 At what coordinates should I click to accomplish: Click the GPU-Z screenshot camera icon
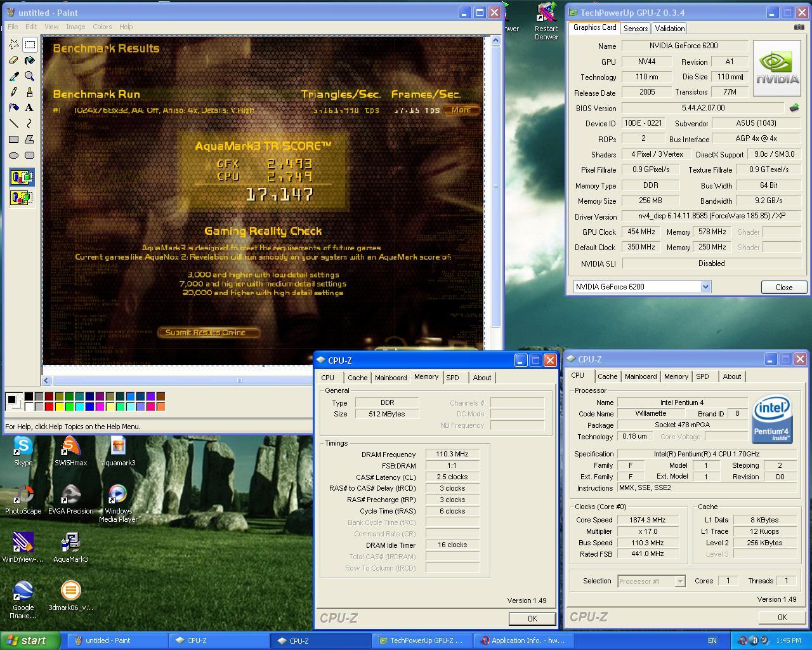point(799,27)
